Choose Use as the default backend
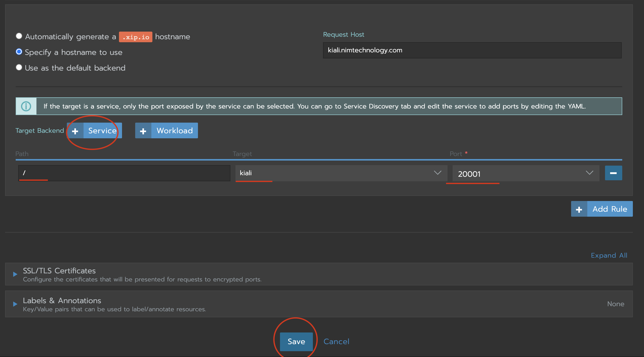 coord(19,68)
